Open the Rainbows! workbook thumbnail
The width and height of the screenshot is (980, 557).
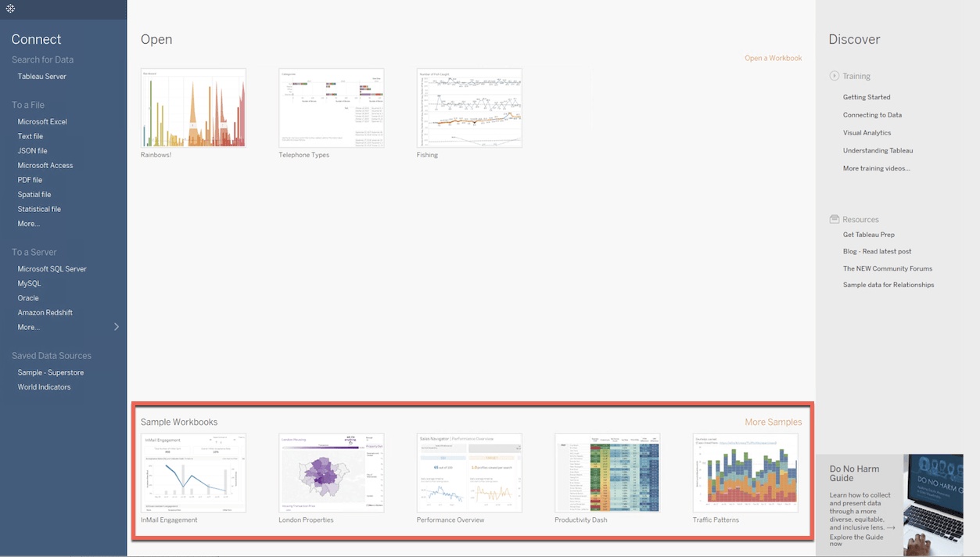193,108
